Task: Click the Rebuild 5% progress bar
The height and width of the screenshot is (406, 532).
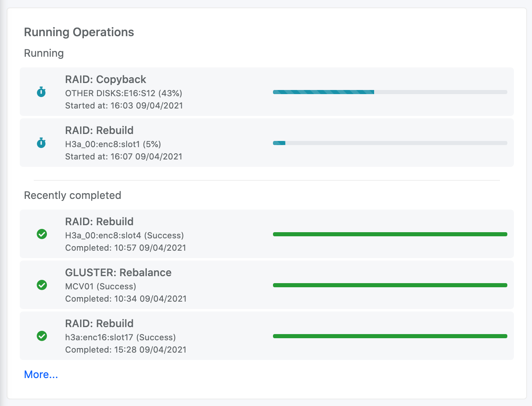Action: [390, 143]
